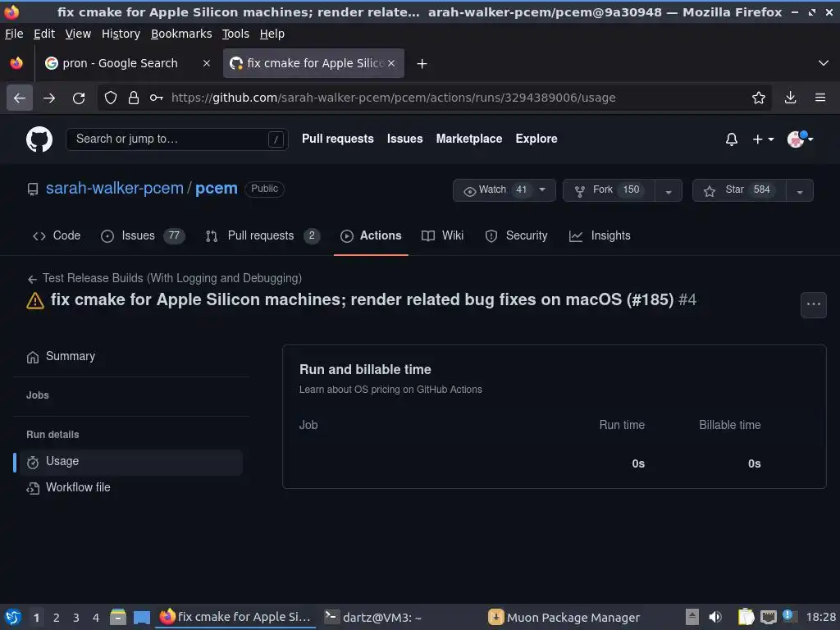The width and height of the screenshot is (840, 630).
Task: Click the padlock site info icon
Action: (134, 98)
